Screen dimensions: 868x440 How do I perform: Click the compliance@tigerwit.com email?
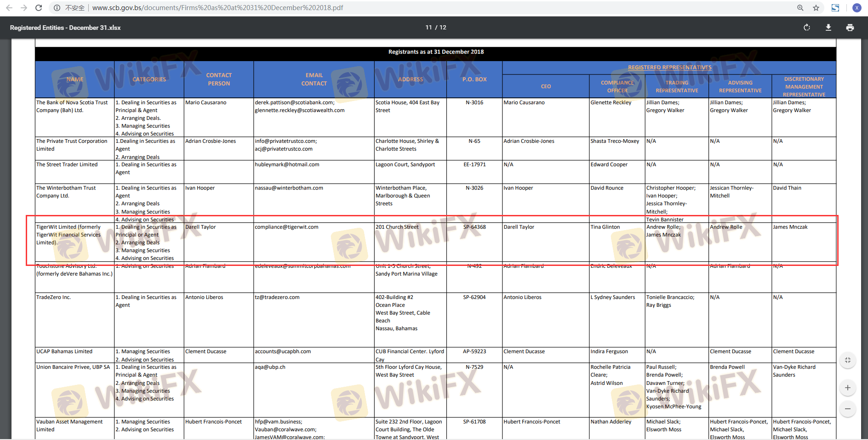click(x=286, y=227)
